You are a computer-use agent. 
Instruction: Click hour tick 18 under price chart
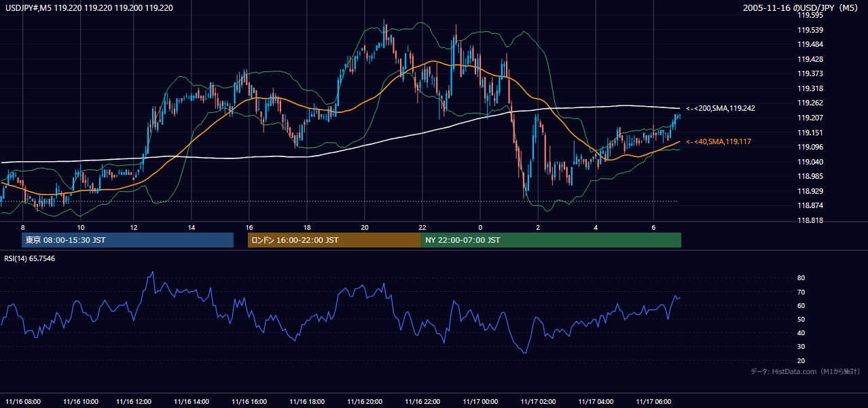307,227
